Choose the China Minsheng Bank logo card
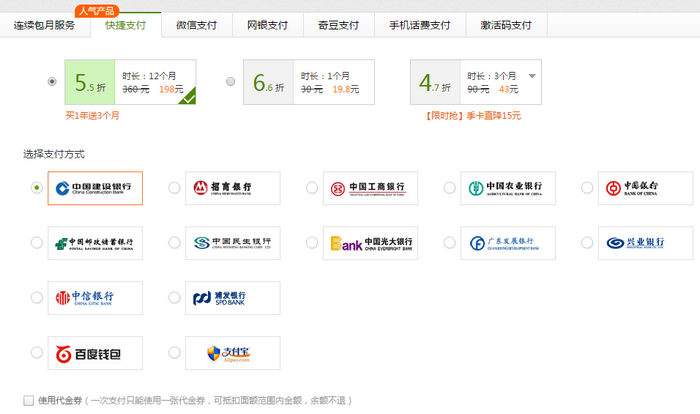The image size is (700, 414). 233,243
